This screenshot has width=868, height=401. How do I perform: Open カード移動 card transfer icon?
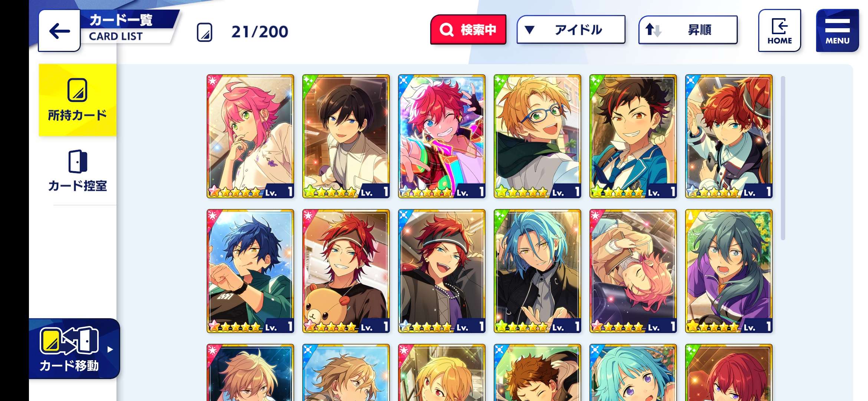(69, 340)
